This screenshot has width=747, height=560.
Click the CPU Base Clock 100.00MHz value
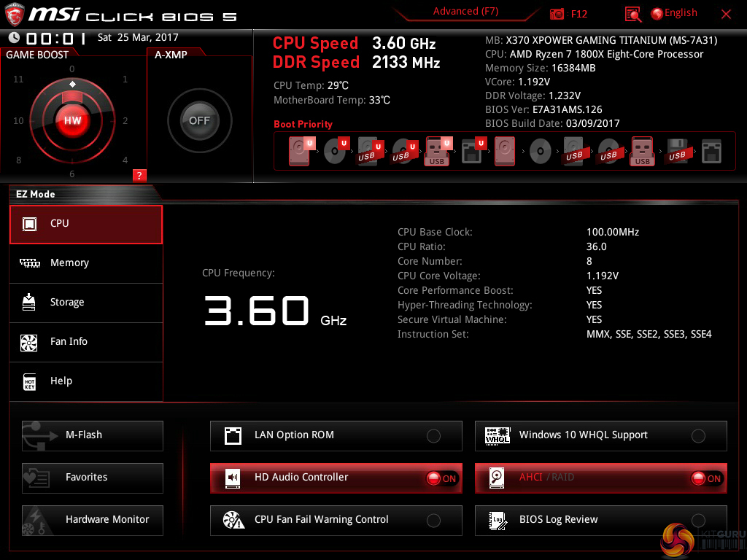(613, 233)
